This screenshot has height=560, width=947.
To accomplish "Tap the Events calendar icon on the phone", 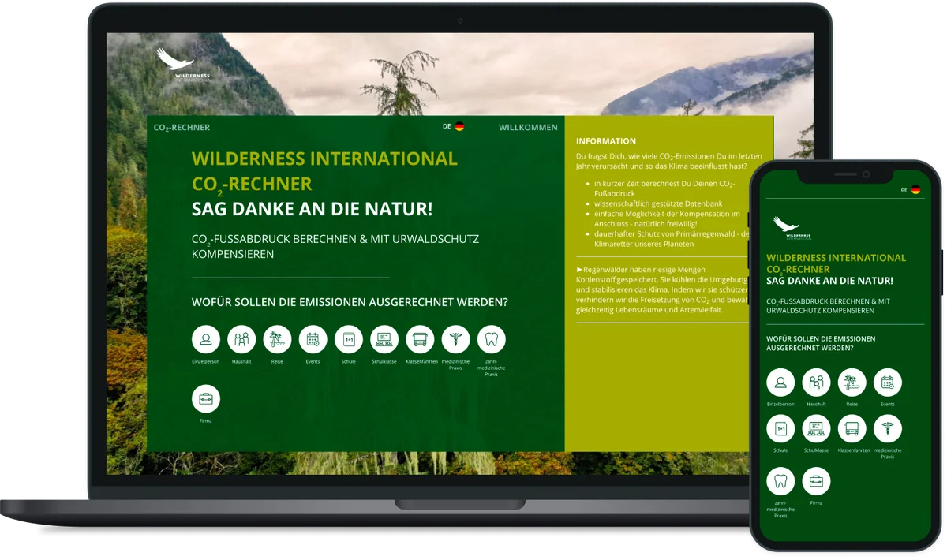I will click(x=888, y=383).
